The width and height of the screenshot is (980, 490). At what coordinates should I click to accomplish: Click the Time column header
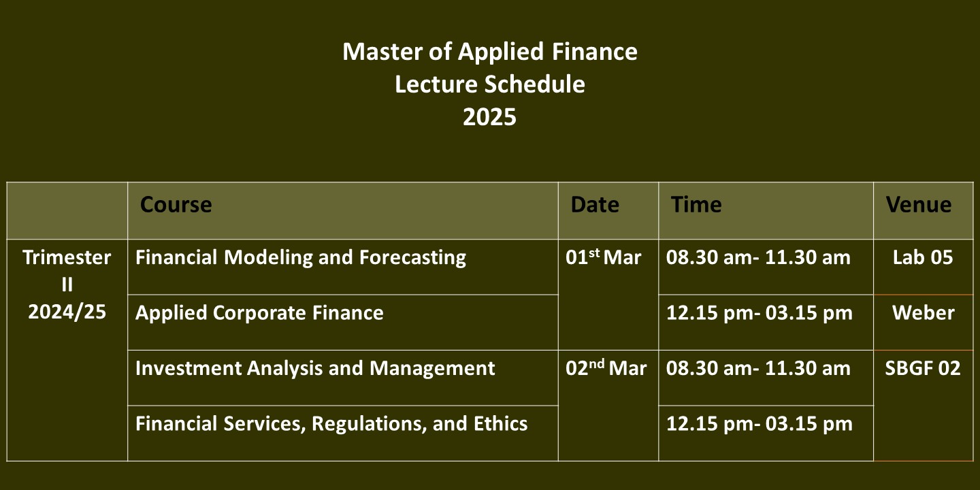click(x=696, y=205)
